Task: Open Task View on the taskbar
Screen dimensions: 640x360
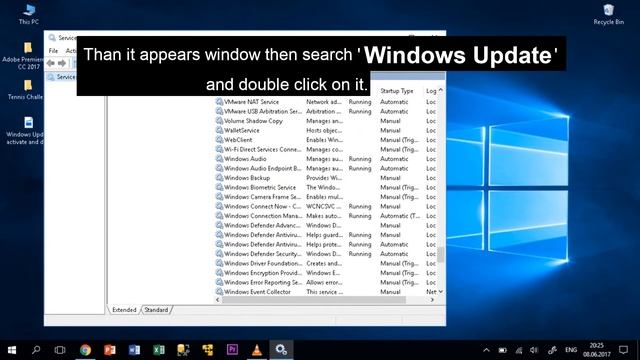Action: [60, 350]
